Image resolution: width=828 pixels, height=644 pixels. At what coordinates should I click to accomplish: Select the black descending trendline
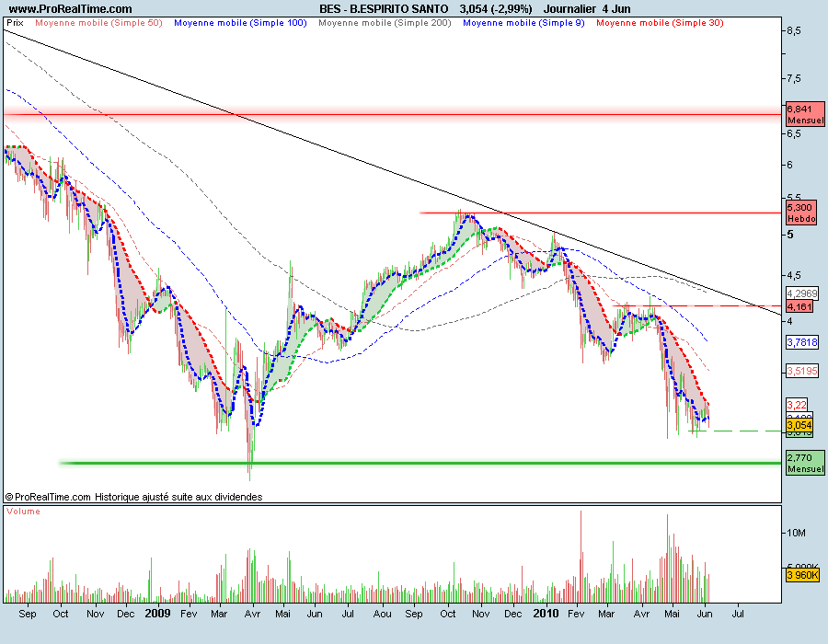pyautogui.click(x=392, y=173)
